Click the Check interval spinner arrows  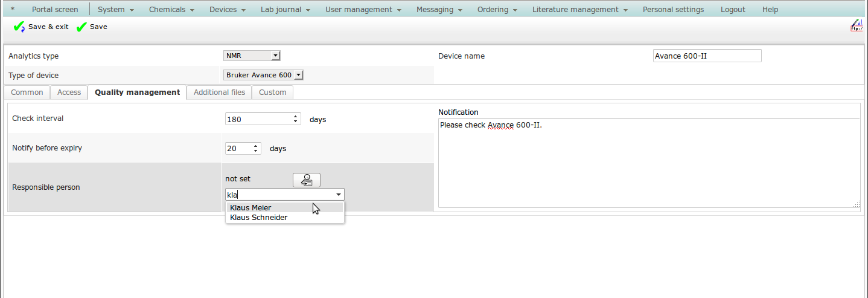pos(295,119)
